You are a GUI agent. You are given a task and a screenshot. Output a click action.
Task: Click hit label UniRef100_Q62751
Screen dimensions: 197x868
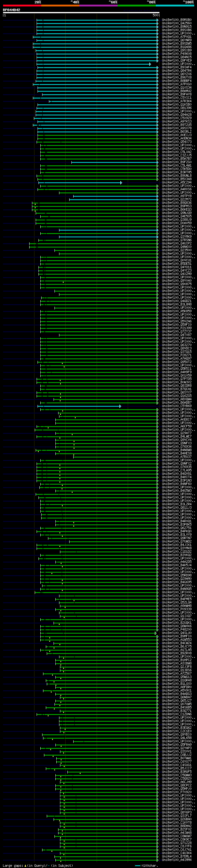tap(177, 528)
